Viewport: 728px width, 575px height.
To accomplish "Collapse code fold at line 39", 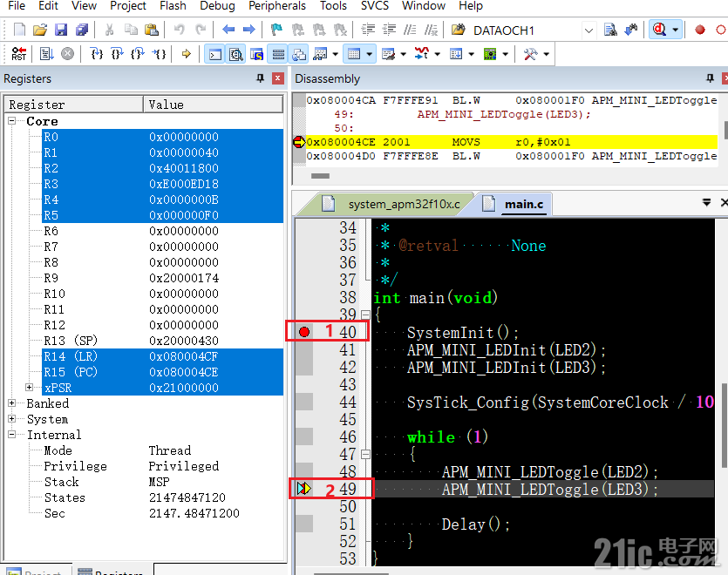I will point(366,315).
